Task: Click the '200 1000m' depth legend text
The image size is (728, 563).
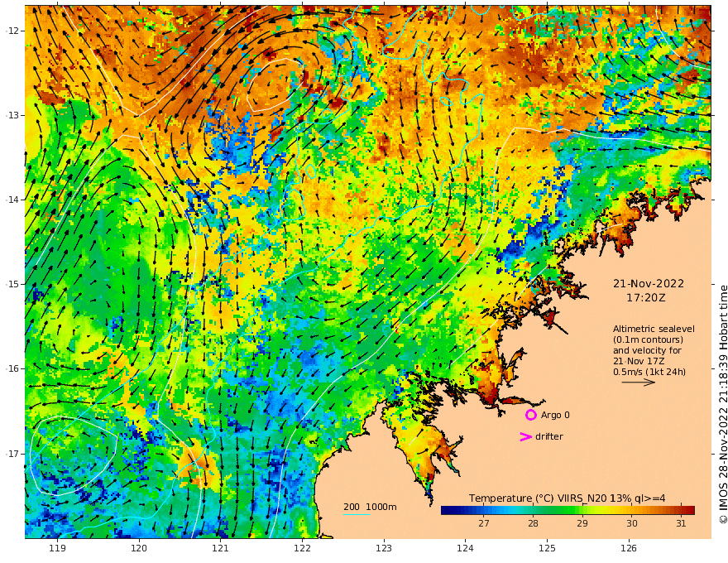Action: click(370, 507)
